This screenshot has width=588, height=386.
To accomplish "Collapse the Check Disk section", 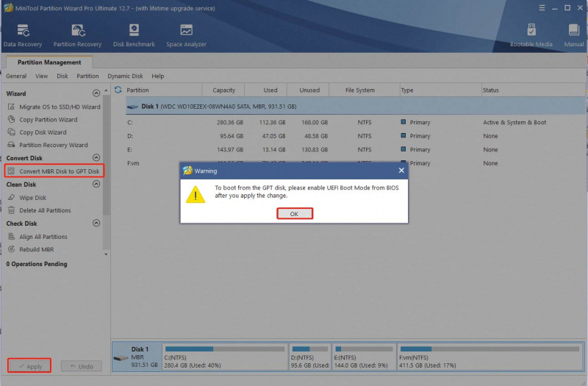I will (x=96, y=223).
